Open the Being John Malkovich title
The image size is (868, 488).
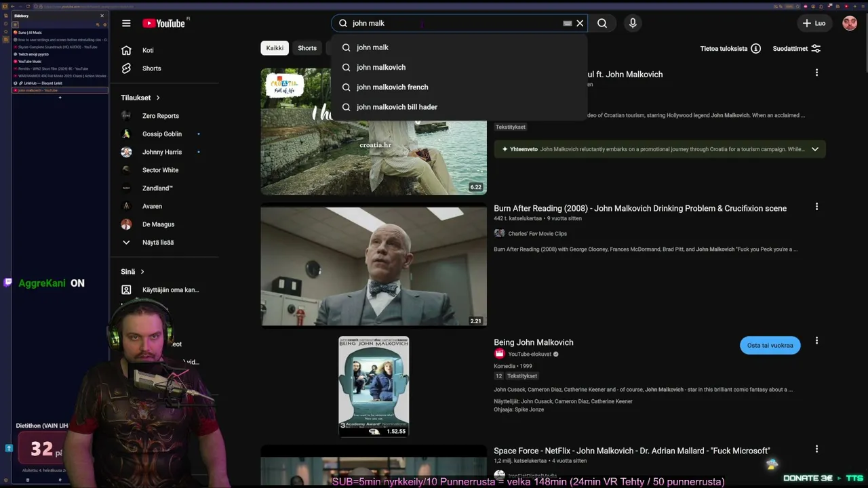(534, 342)
